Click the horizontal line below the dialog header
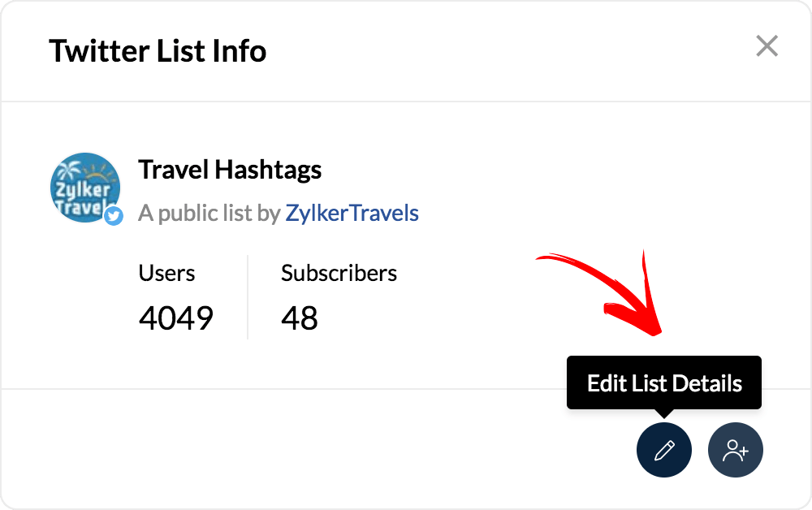 tap(406, 102)
